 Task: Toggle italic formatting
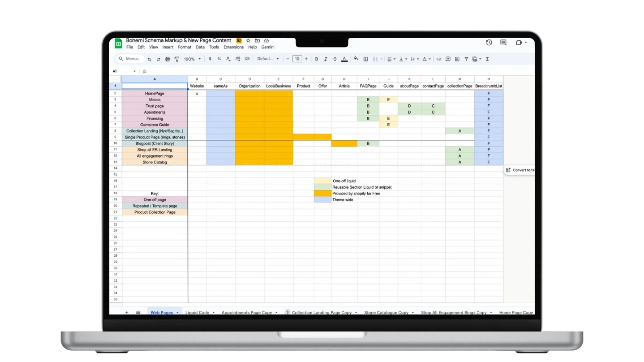click(325, 59)
